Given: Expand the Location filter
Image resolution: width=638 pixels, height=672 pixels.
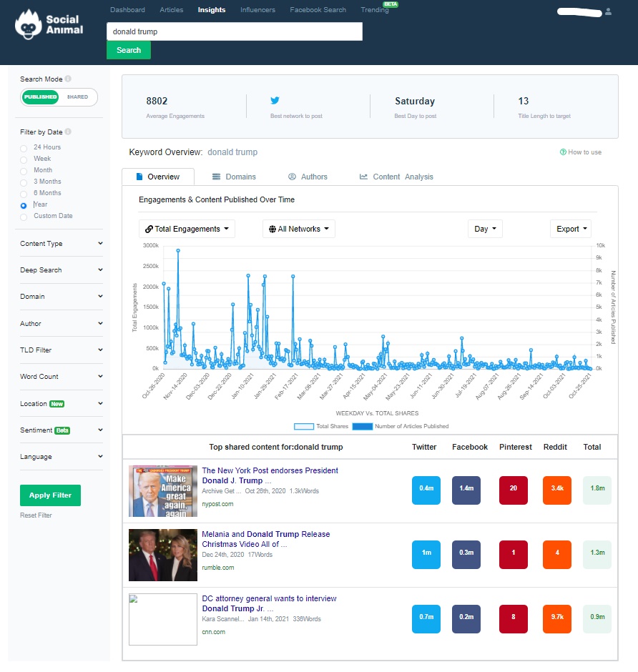Looking at the screenshot, I should pos(62,404).
